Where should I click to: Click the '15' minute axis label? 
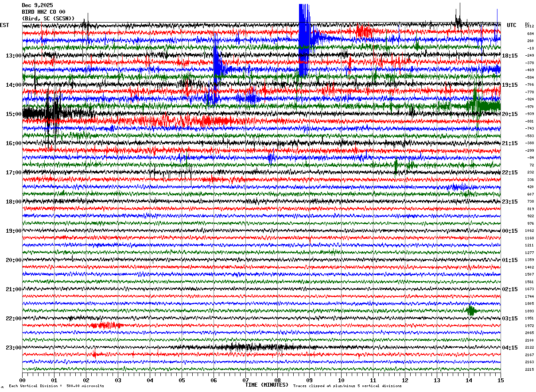(501, 380)
